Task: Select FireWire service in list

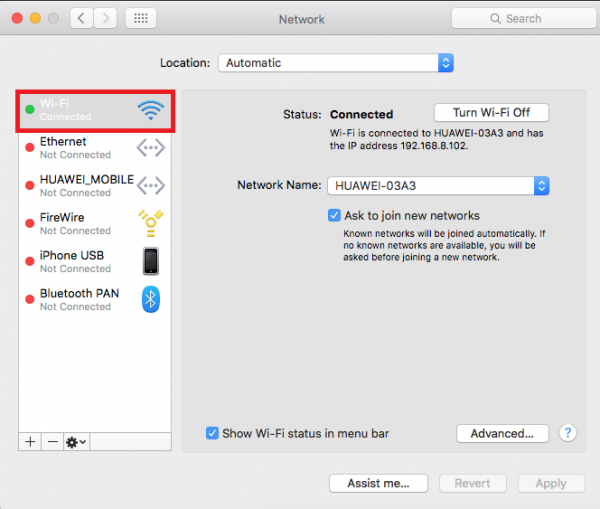Action: tap(95, 224)
